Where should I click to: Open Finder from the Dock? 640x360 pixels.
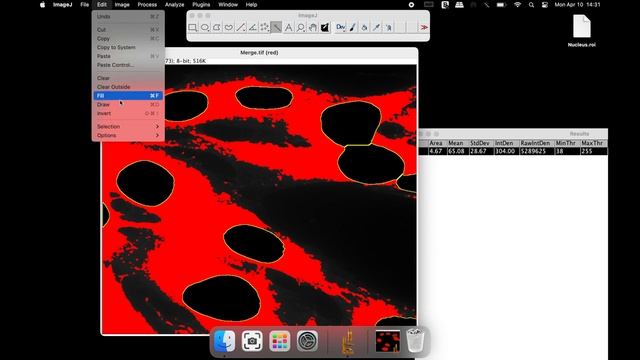tap(224, 341)
